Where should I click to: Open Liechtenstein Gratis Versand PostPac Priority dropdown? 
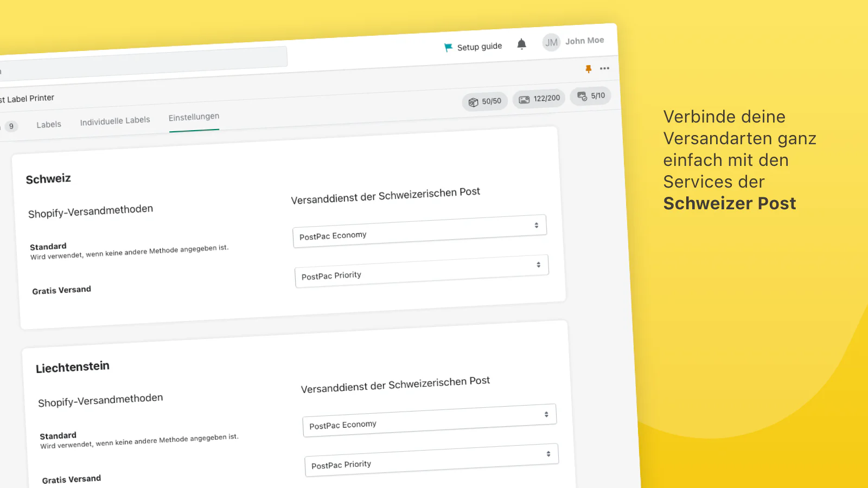431,460
